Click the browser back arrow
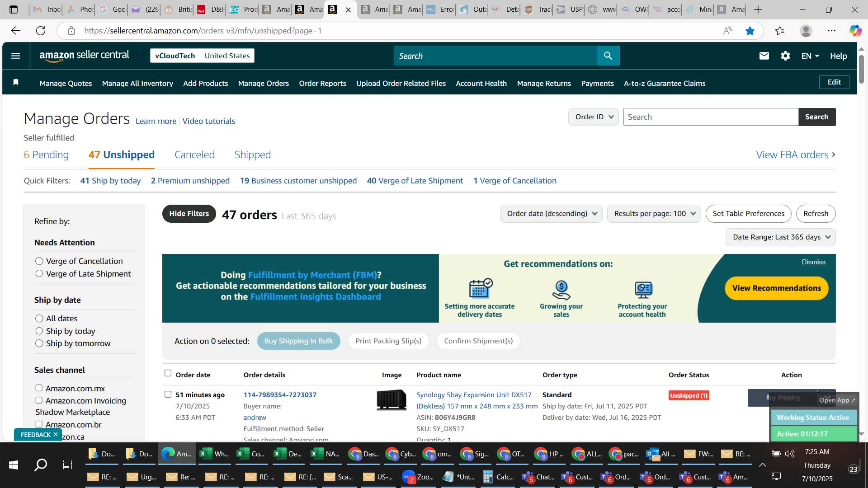868x488 pixels. click(16, 31)
